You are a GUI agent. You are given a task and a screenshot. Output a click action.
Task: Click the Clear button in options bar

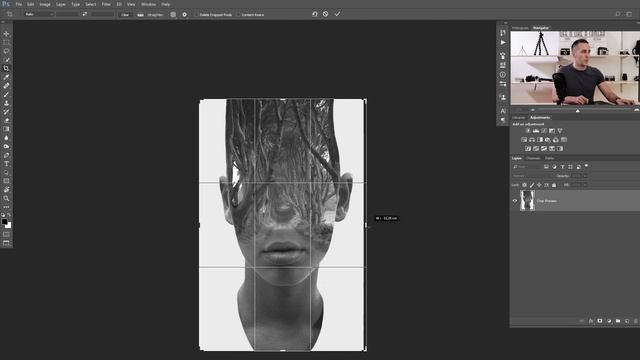[x=125, y=15]
